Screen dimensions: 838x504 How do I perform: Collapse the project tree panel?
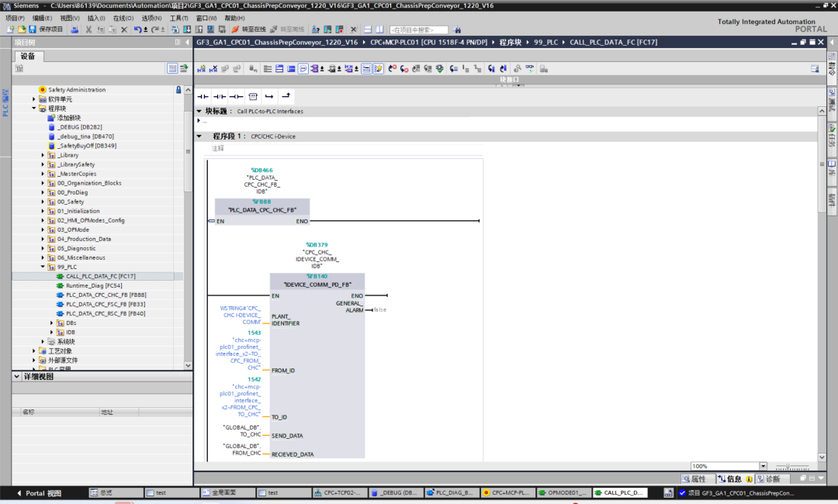pos(187,42)
